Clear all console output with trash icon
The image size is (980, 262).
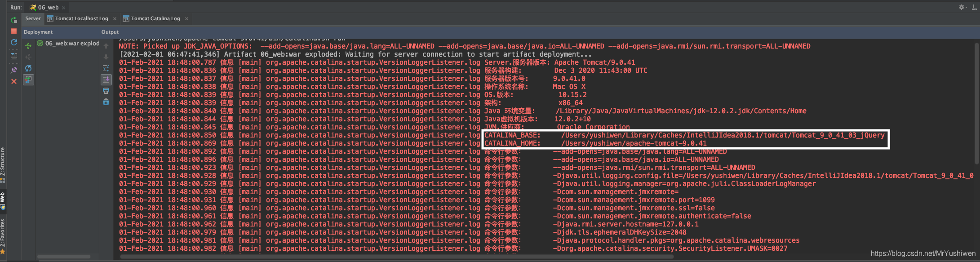[106, 102]
